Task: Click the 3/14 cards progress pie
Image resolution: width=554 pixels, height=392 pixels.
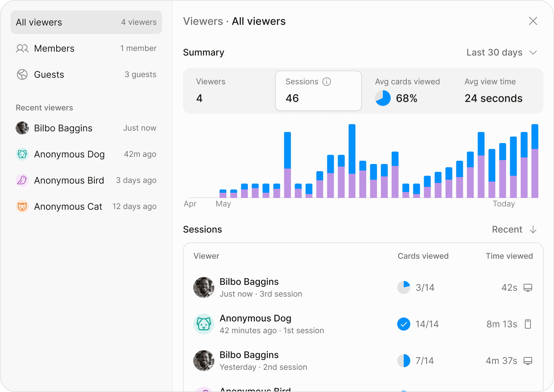Action: coord(404,287)
